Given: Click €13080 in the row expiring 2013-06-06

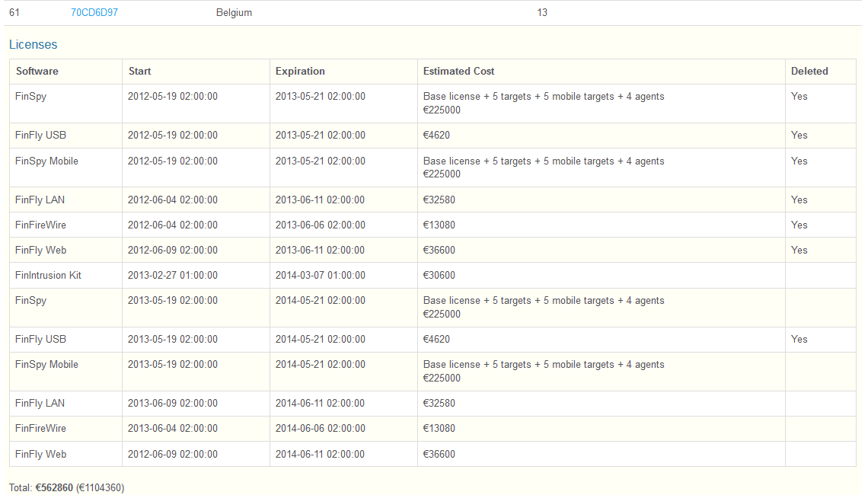Looking at the screenshot, I should point(439,225).
